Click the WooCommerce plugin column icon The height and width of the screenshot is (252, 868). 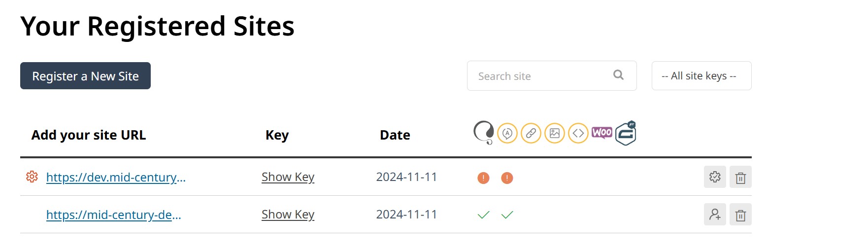[x=602, y=133]
